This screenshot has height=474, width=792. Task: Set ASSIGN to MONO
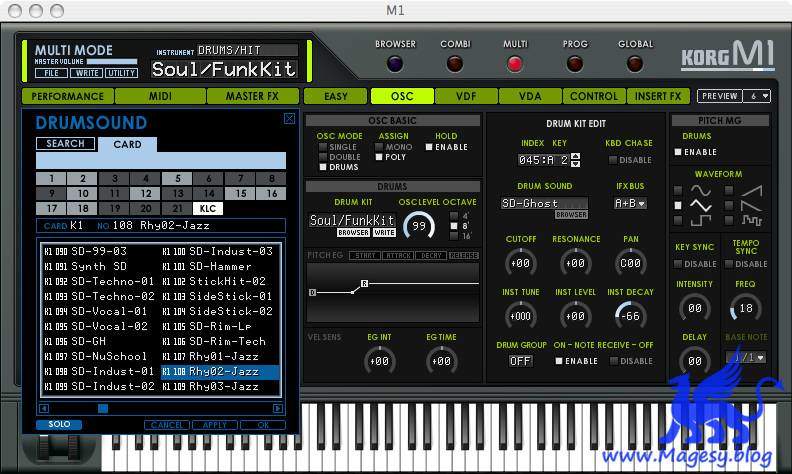coord(379,147)
